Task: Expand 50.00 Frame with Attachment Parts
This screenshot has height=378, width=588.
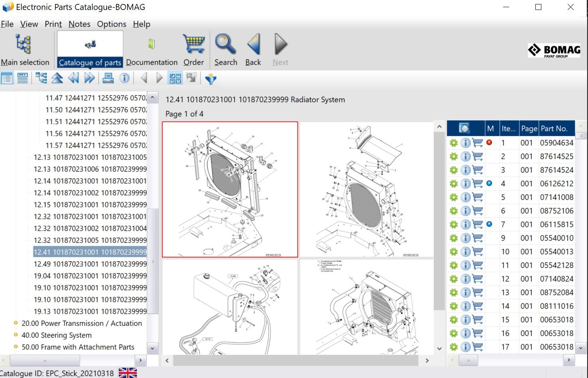Action: click(x=16, y=347)
